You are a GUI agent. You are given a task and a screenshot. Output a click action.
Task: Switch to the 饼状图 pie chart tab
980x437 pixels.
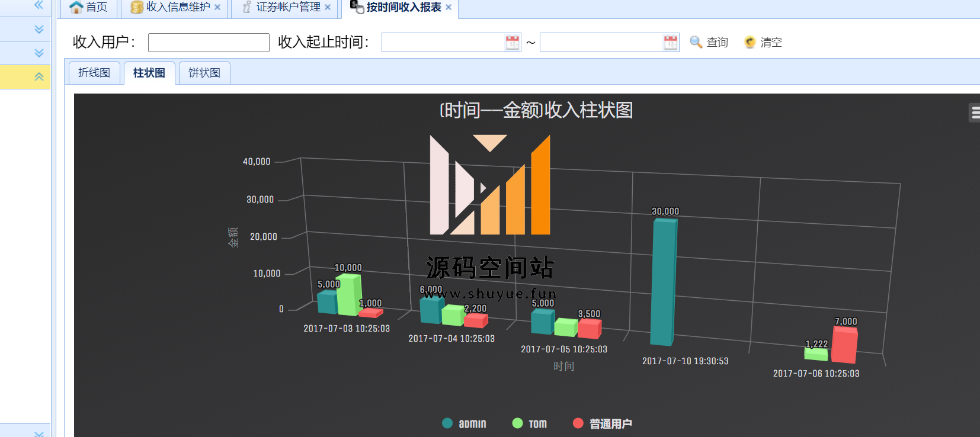point(204,73)
